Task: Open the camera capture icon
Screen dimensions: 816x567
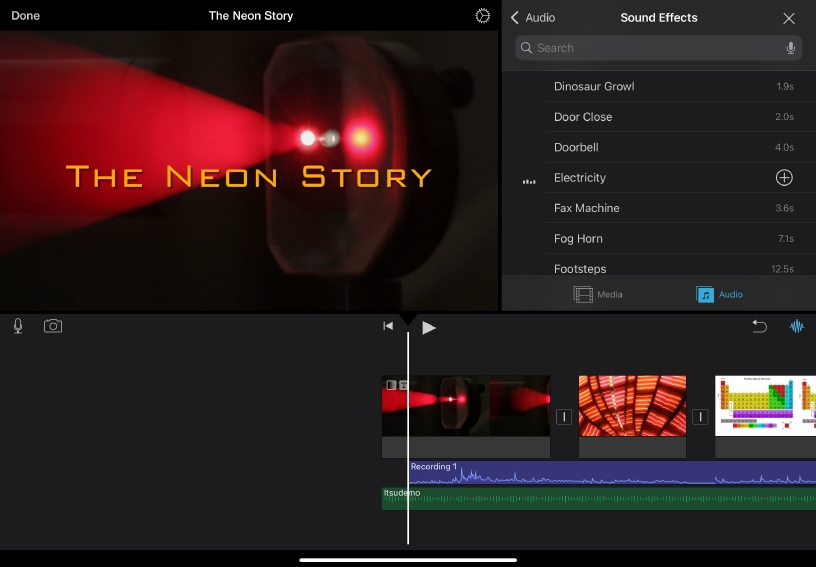Action: (53, 326)
